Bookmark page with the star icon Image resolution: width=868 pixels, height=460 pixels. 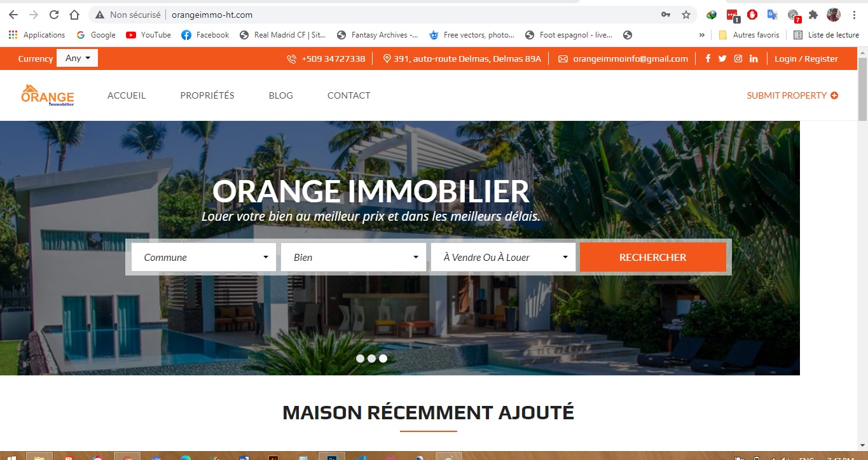(x=685, y=15)
